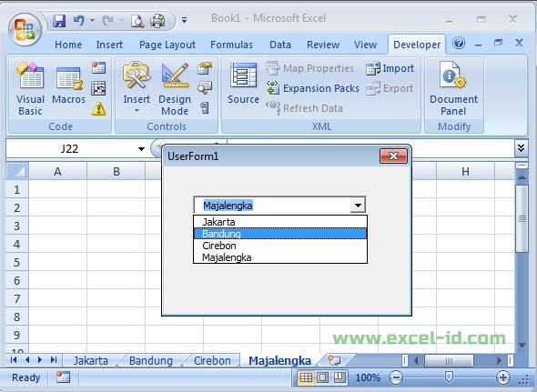Open the Office Button menu
This screenshot has height=392, width=537.
(25, 30)
